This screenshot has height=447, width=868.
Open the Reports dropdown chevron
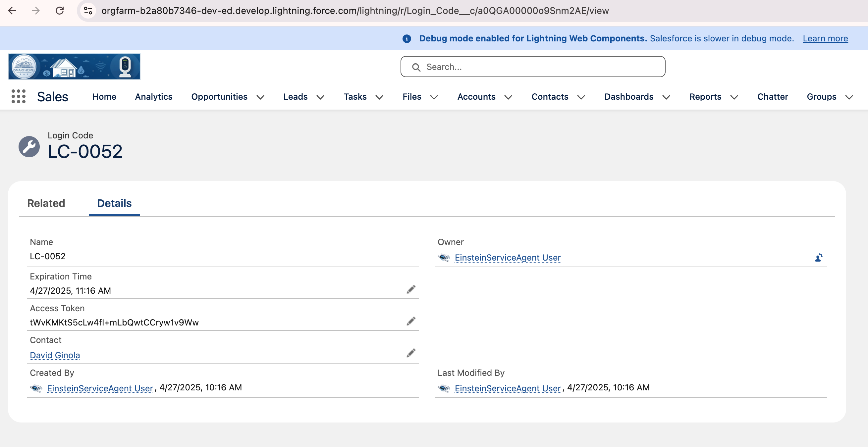[734, 97]
